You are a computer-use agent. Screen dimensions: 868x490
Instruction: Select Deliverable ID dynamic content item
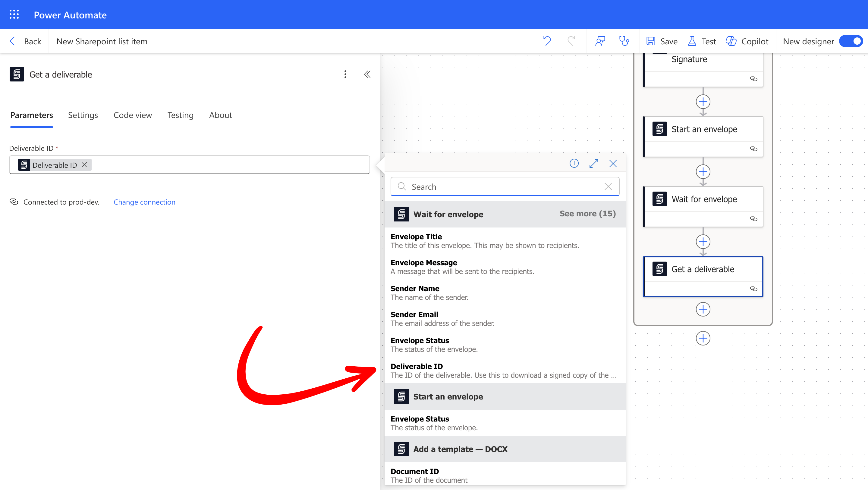pyautogui.click(x=417, y=366)
